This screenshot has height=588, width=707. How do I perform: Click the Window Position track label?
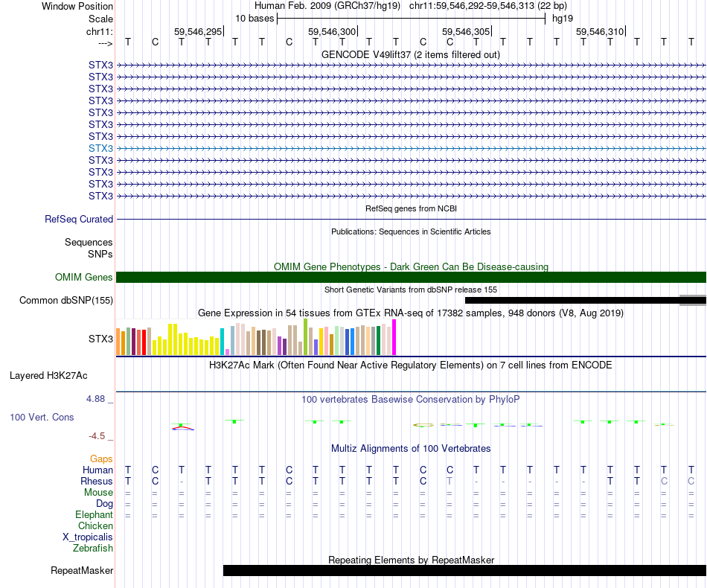click(x=77, y=6)
